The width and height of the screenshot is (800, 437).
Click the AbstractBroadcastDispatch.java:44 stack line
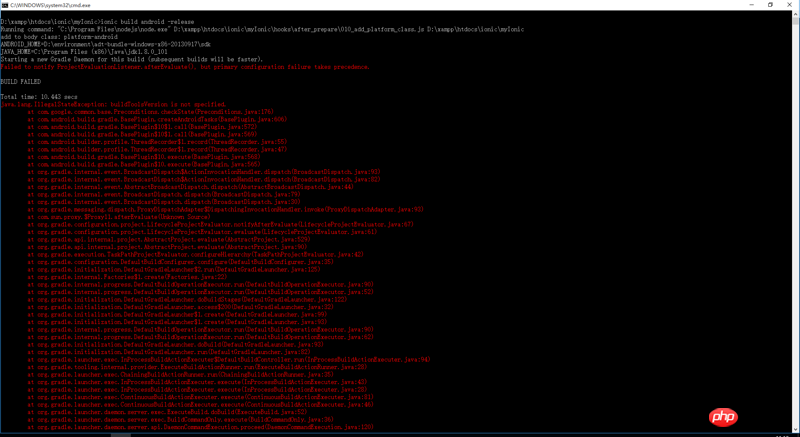[191, 187]
